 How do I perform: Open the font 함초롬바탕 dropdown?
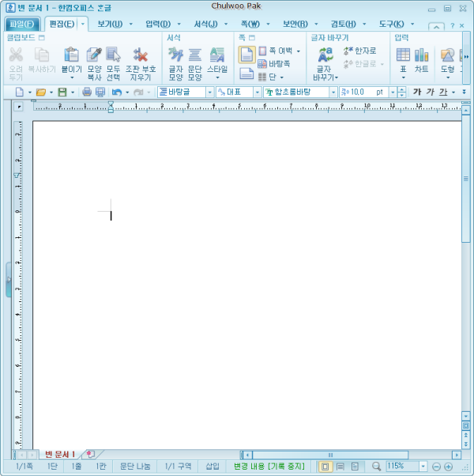coord(333,92)
